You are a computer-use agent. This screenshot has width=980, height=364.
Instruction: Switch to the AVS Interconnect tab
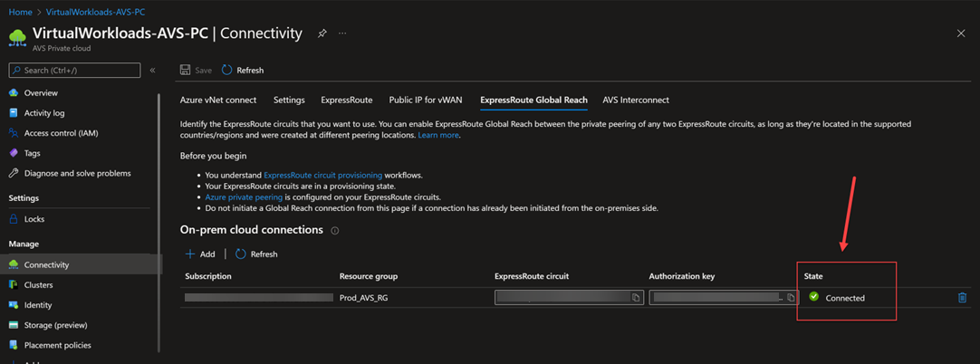pyautogui.click(x=636, y=100)
